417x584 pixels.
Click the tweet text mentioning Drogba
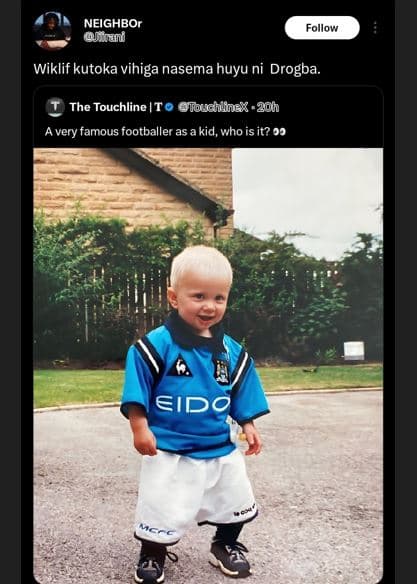177,69
